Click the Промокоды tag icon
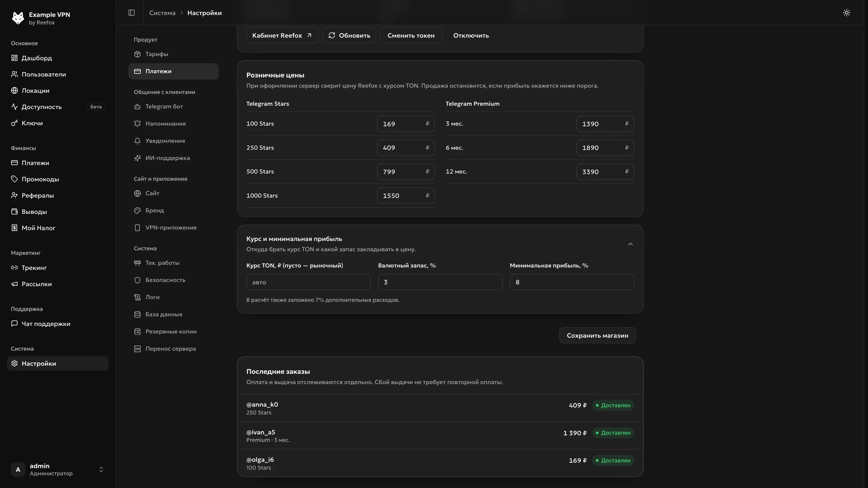Screen dimensions: 868x488 pos(14,179)
